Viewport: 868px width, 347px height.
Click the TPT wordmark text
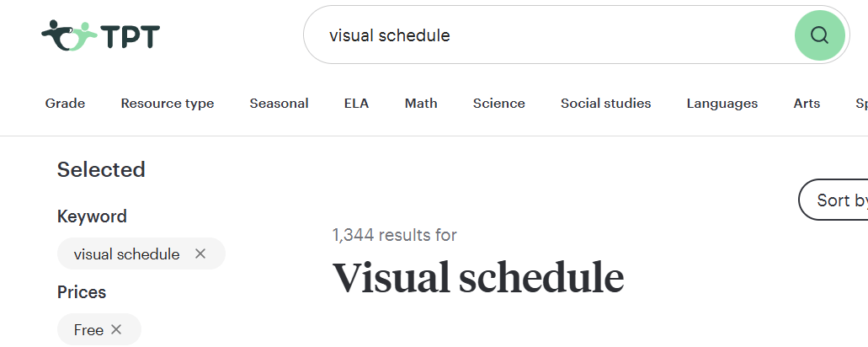130,35
